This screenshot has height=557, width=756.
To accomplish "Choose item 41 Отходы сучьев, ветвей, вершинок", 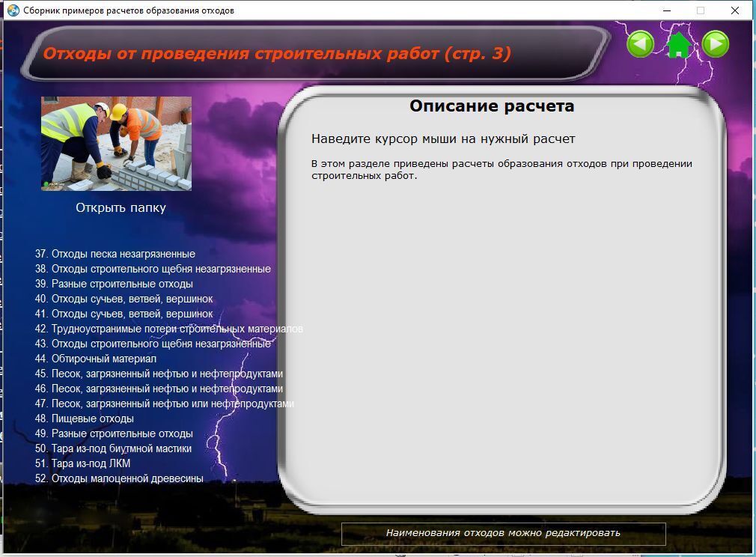I will point(124,314).
